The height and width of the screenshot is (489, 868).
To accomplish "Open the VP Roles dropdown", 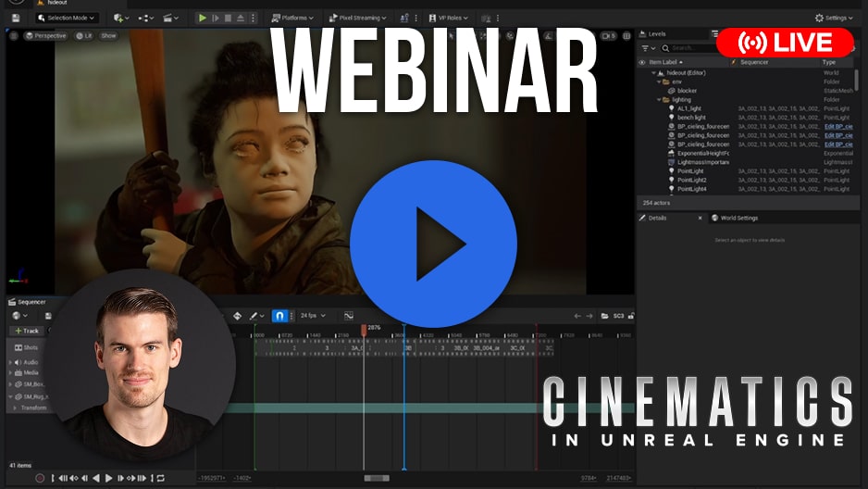I will 449,19.
